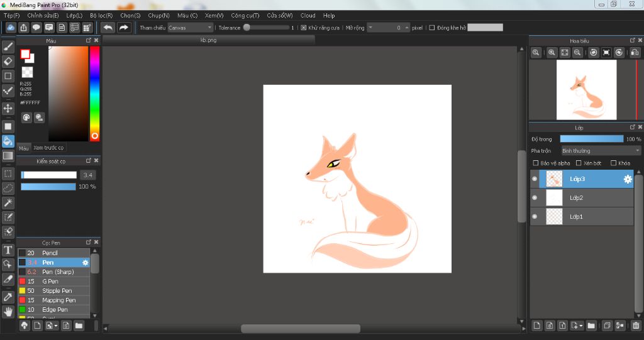The width and height of the screenshot is (644, 340).
Task: Select the Dot pen tool icon
Action: tap(8, 90)
